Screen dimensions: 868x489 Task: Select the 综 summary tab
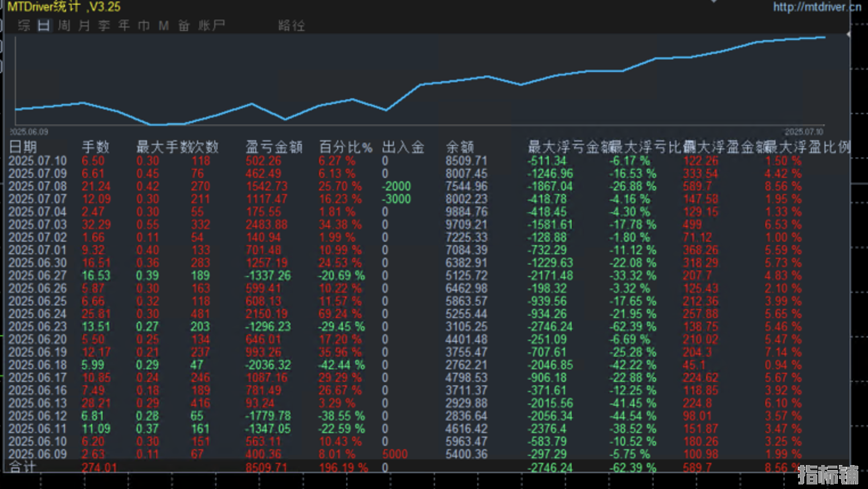(x=24, y=26)
